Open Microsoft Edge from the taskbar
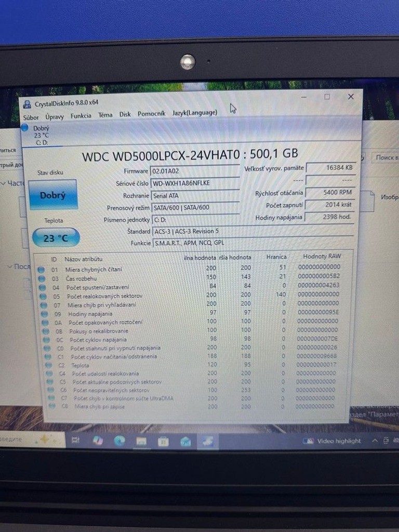 coord(119,441)
